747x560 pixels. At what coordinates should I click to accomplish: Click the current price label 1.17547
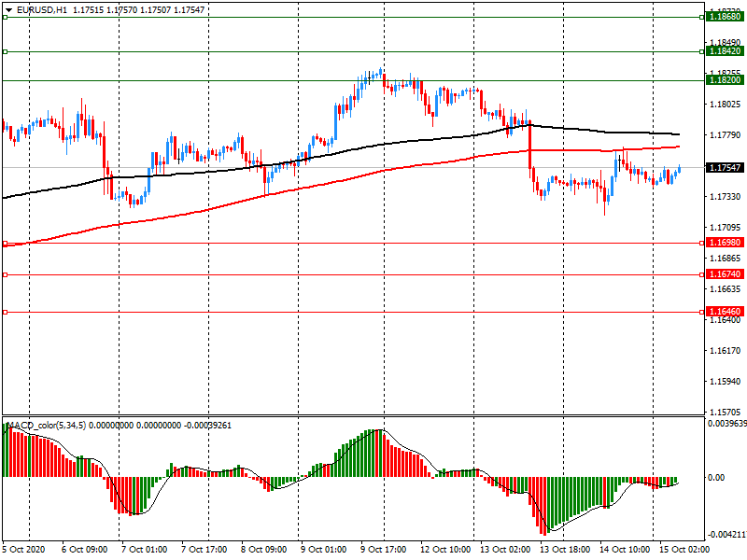pyautogui.click(x=725, y=167)
